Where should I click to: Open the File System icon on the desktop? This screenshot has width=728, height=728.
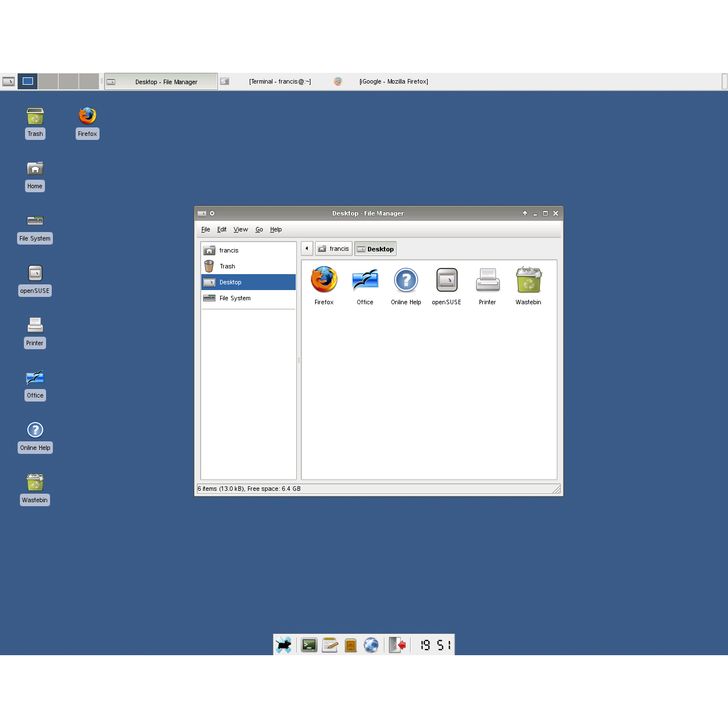(35, 226)
